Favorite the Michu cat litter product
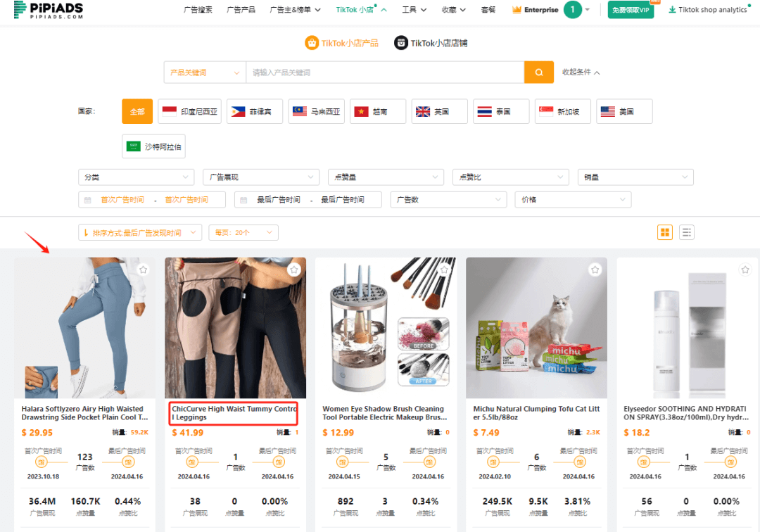The image size is (760, 532). pos(595,270)
